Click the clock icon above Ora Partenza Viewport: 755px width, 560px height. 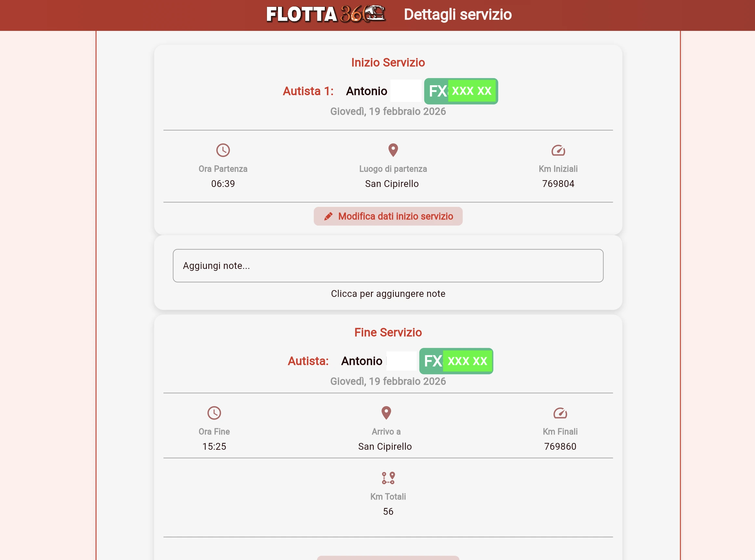[x=223, y=151]
